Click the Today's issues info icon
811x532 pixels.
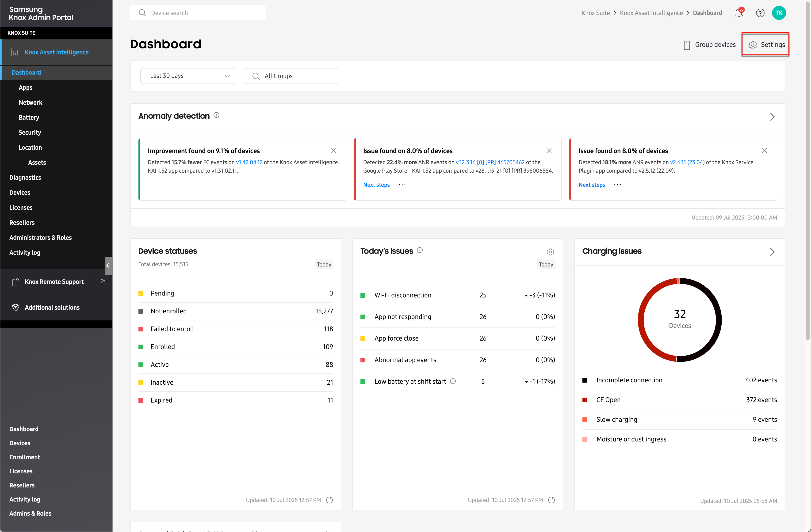[x=420, y=250]
